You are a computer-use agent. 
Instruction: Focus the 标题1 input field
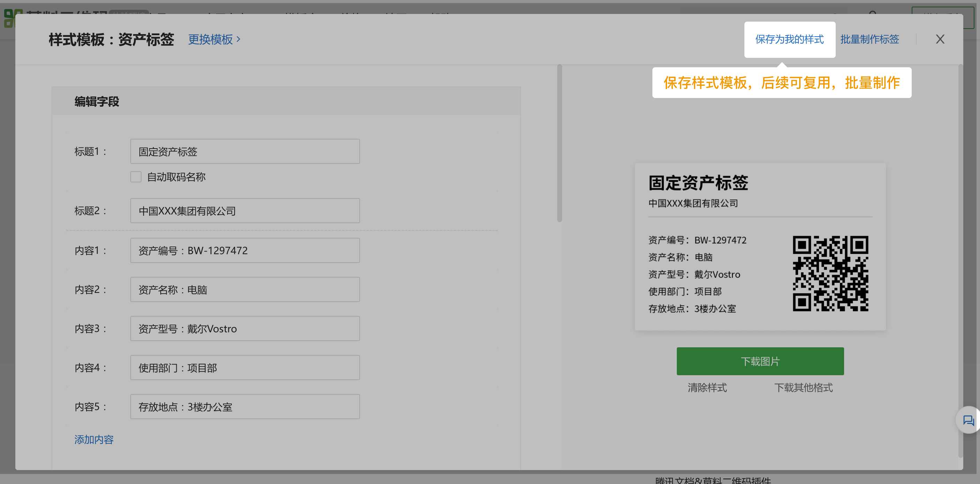[245, 151]
